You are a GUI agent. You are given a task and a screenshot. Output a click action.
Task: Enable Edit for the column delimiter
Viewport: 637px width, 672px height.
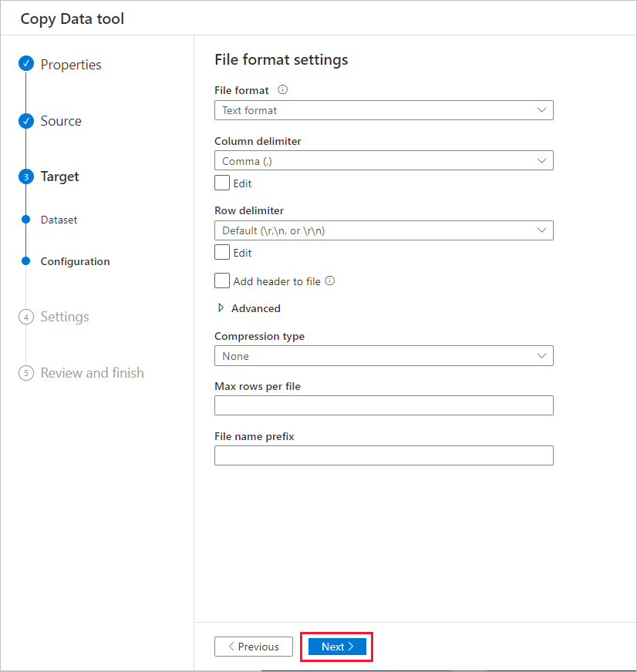point(221,183)
